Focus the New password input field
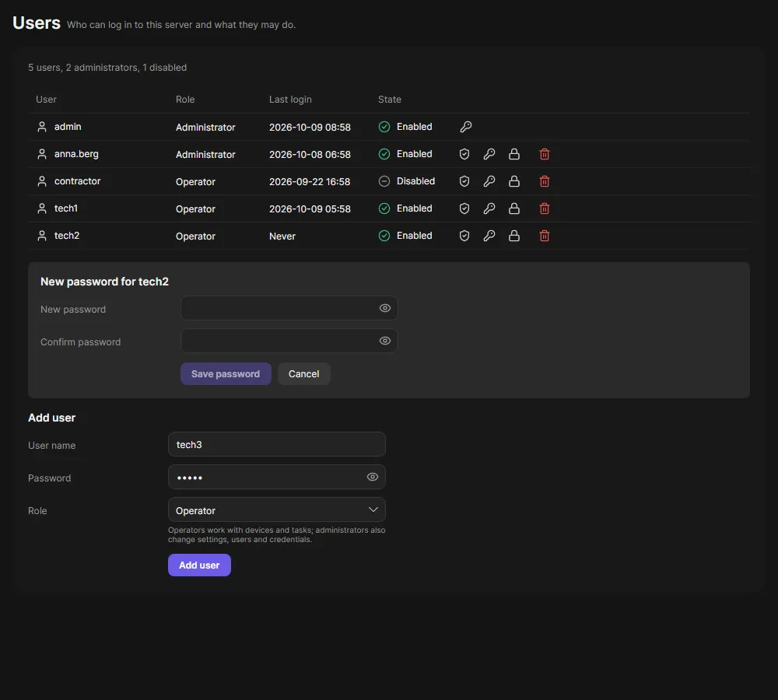778x700 pixels. click(x=289, y=308)
